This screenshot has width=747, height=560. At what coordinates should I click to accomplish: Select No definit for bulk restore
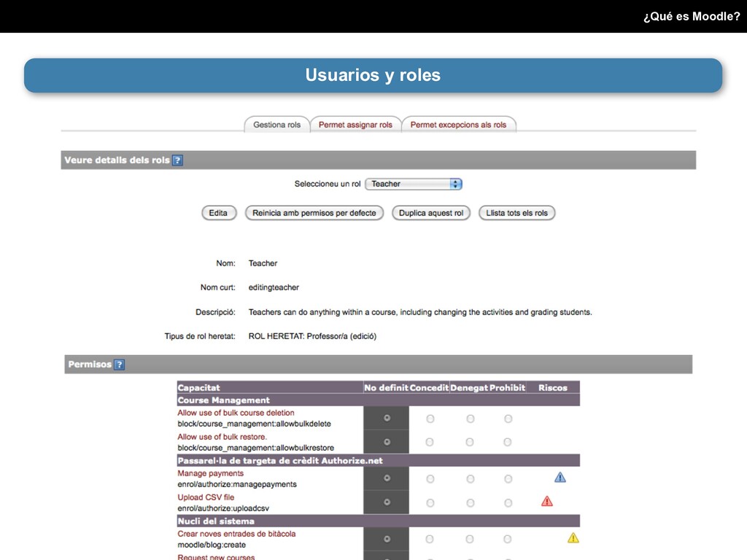click(387, 442)
